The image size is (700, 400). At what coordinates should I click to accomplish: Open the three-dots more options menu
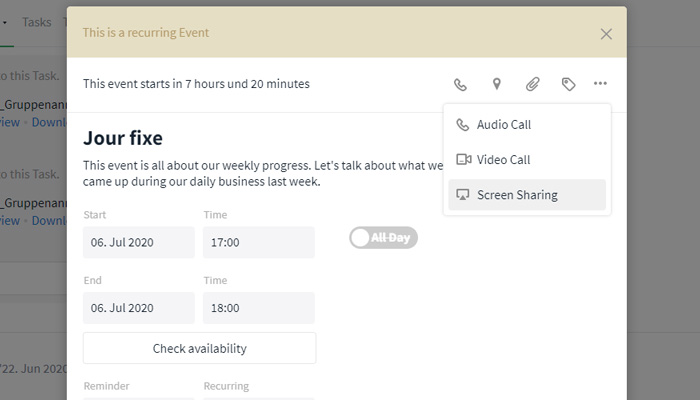600,83
